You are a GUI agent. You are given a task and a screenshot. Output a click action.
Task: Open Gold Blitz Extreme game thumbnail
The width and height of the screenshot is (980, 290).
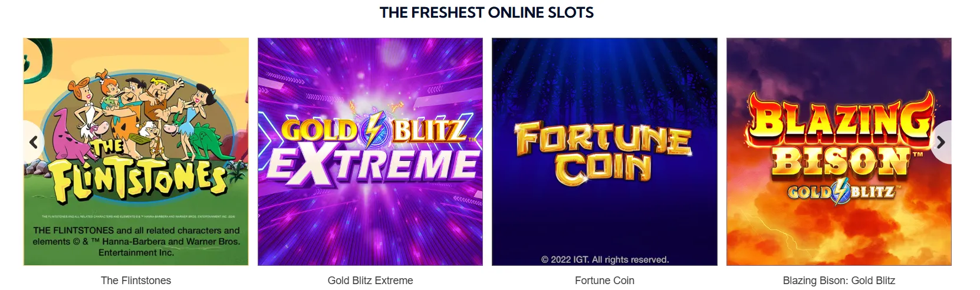370,151
